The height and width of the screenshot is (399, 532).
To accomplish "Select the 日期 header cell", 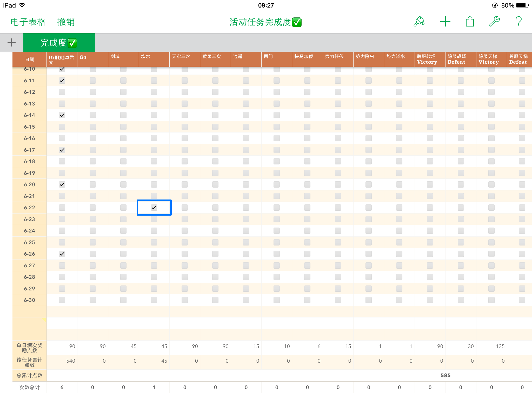I will [x=30, y=59].
